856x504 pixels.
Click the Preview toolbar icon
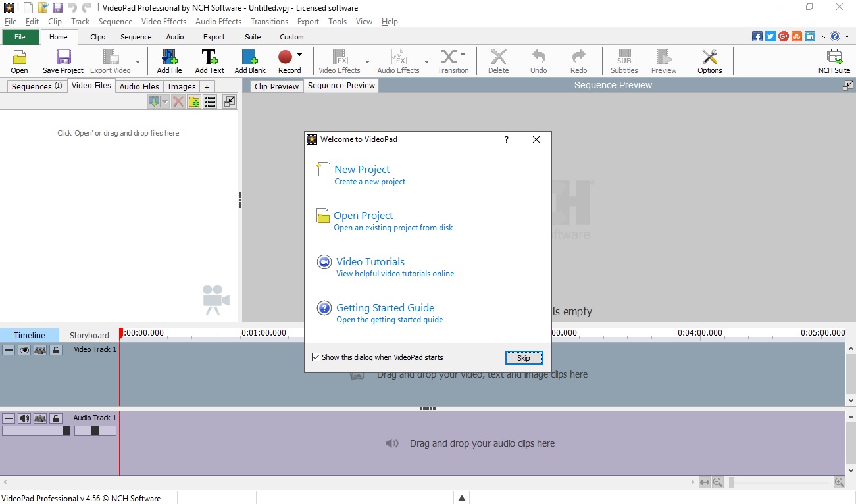point(664,57)
